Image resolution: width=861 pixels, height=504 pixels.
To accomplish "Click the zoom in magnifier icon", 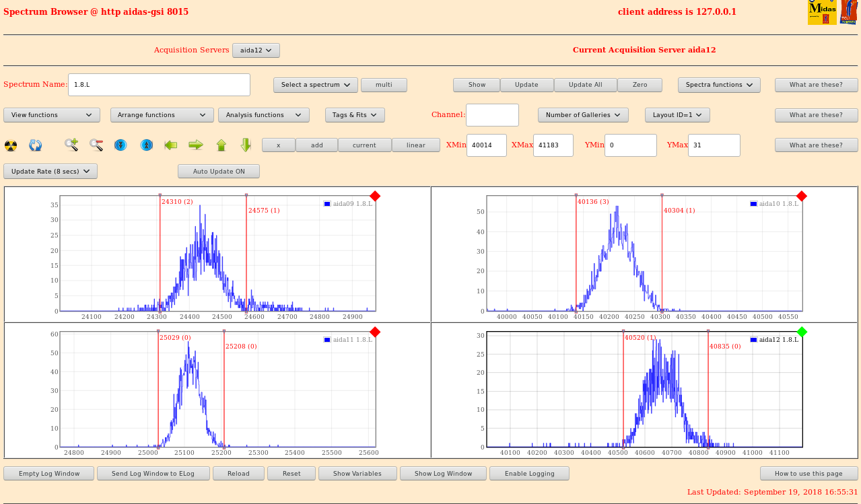I will [x=71, y=145].
